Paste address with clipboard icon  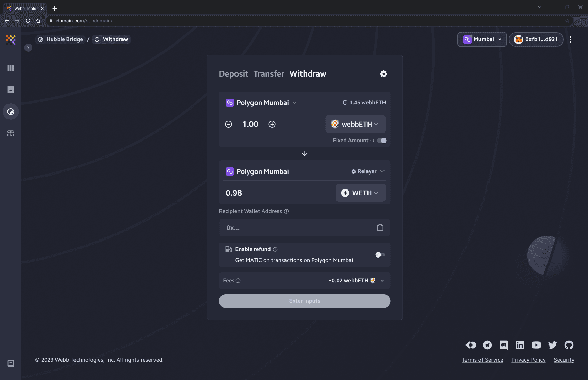click(x=380, y=228)
